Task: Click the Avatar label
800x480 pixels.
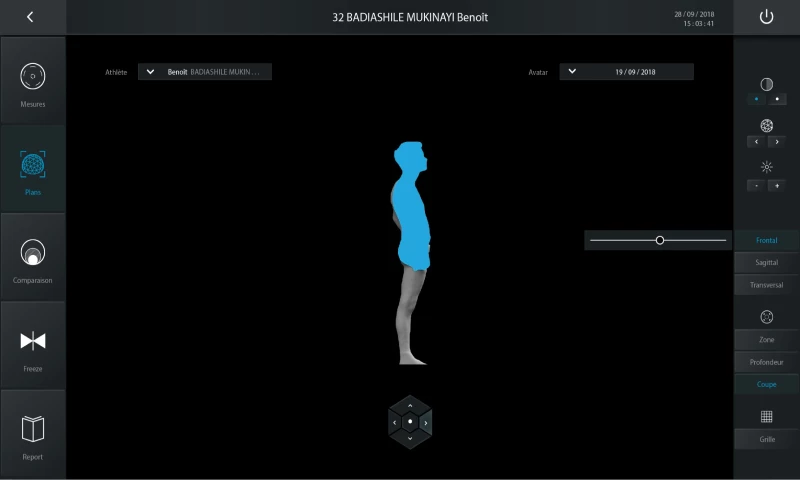Action: [538, 72]
